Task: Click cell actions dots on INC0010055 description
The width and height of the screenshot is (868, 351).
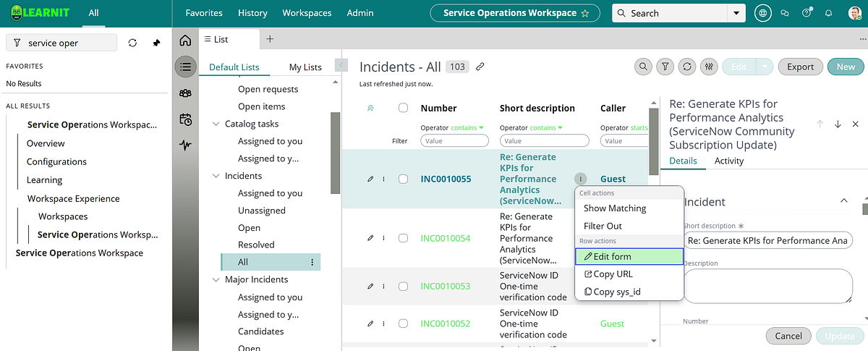Action: pyautogui.click(x=581, y=179)
